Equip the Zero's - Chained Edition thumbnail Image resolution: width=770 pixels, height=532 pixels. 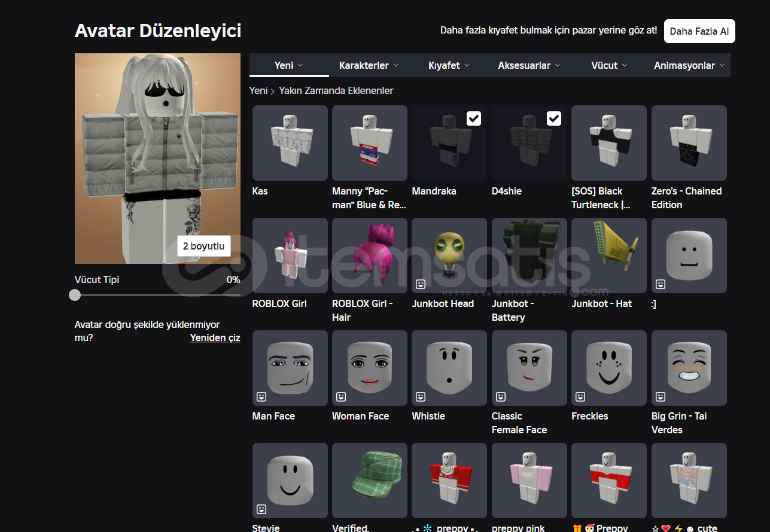tap(689, 143)
